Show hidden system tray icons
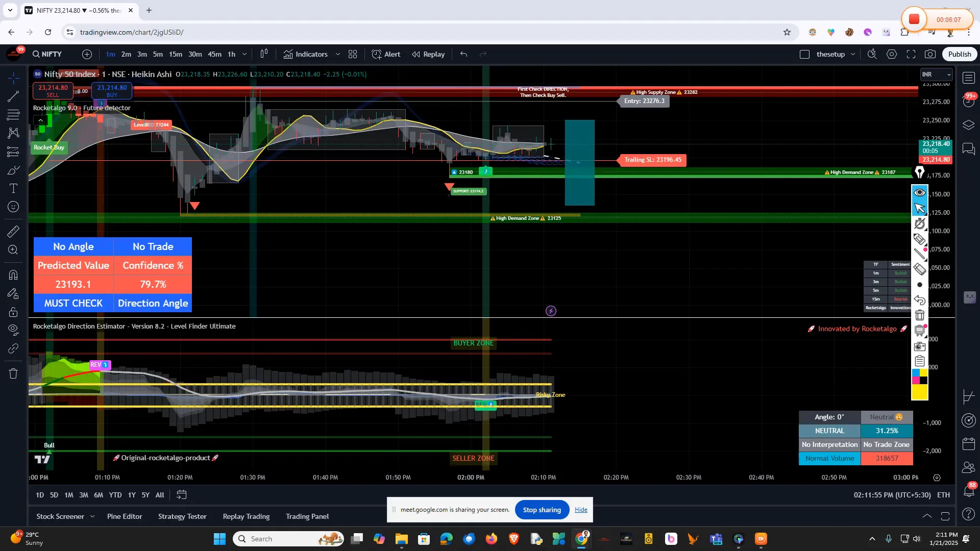Viewport: 980px width, 551px height. click(872, 539)
